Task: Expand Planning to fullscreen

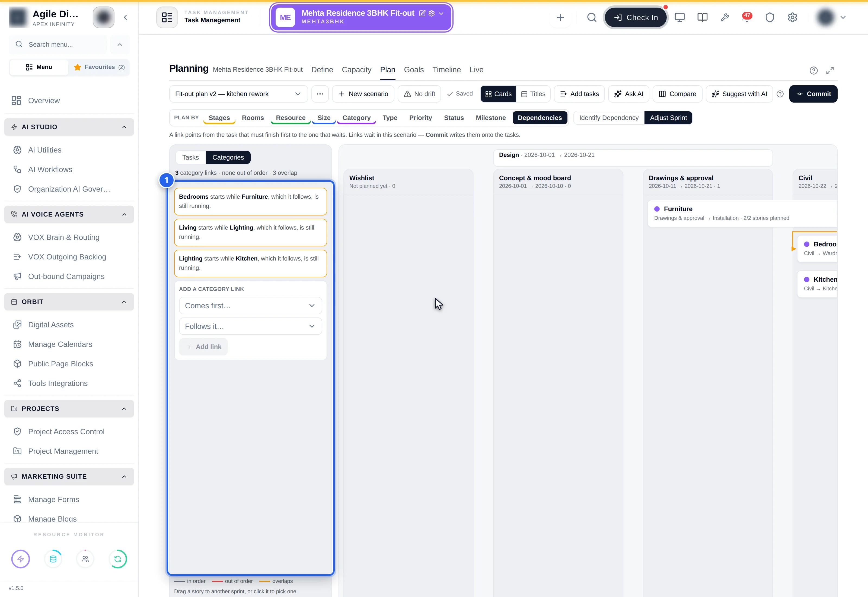Action: click(830, 70)
